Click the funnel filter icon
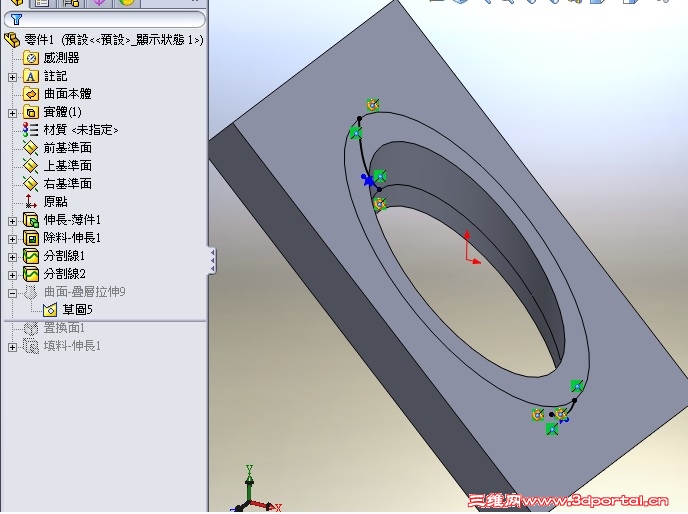 16,19
